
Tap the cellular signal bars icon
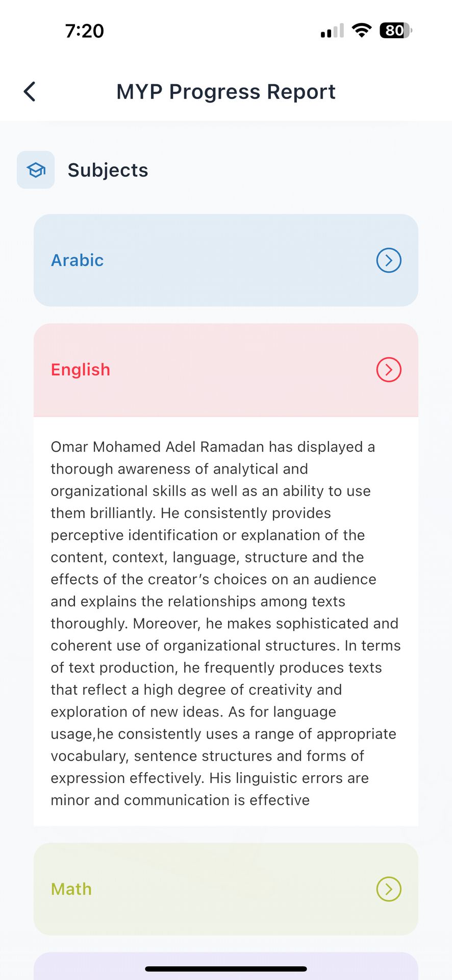(332, 31)
